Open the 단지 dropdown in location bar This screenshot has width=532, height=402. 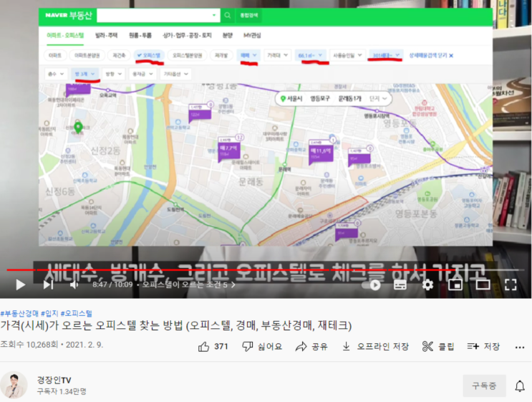coord(378,99)
